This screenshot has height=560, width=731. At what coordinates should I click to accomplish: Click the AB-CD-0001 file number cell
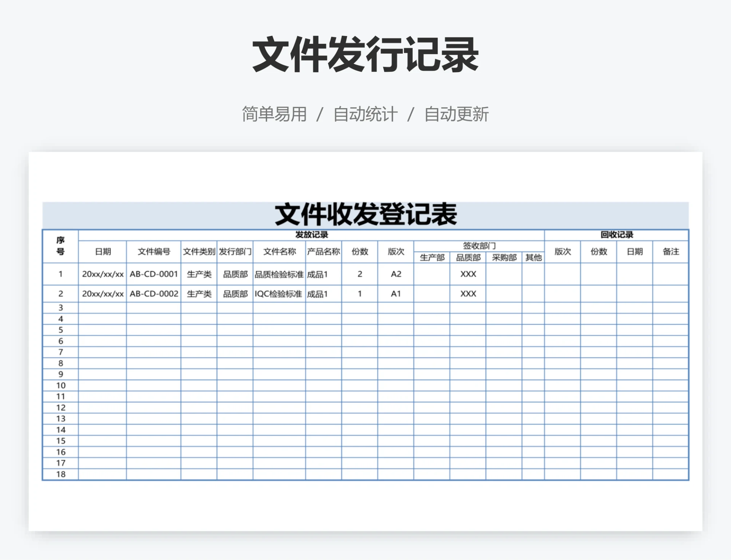[153, 274]
